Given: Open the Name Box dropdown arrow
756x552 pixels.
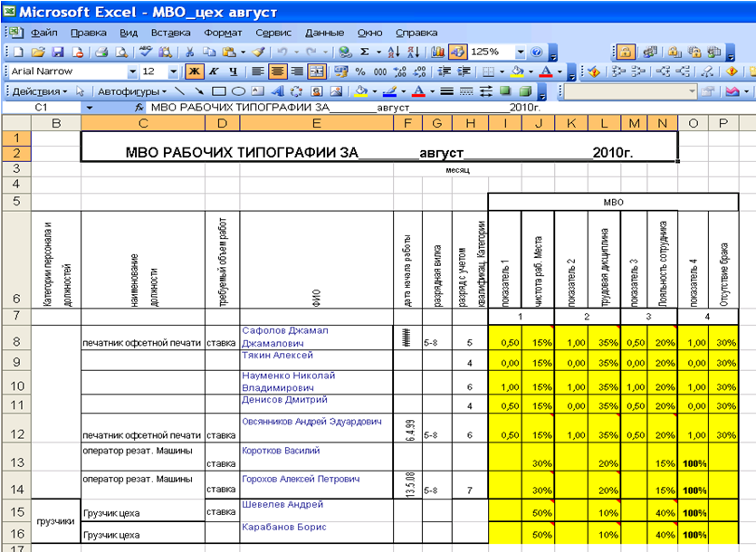Looking at the screenshot, I should point(90,108).
